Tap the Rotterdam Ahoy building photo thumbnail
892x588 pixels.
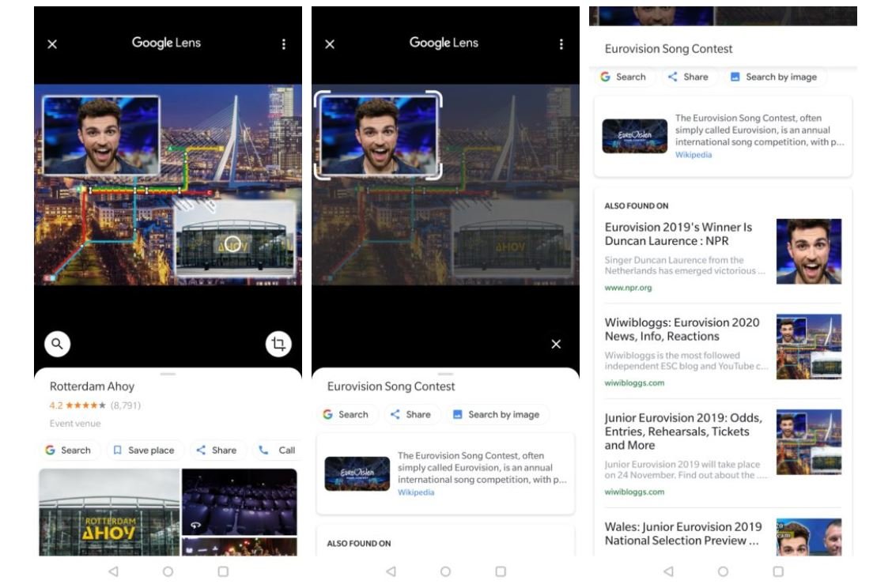coord(109,512)
